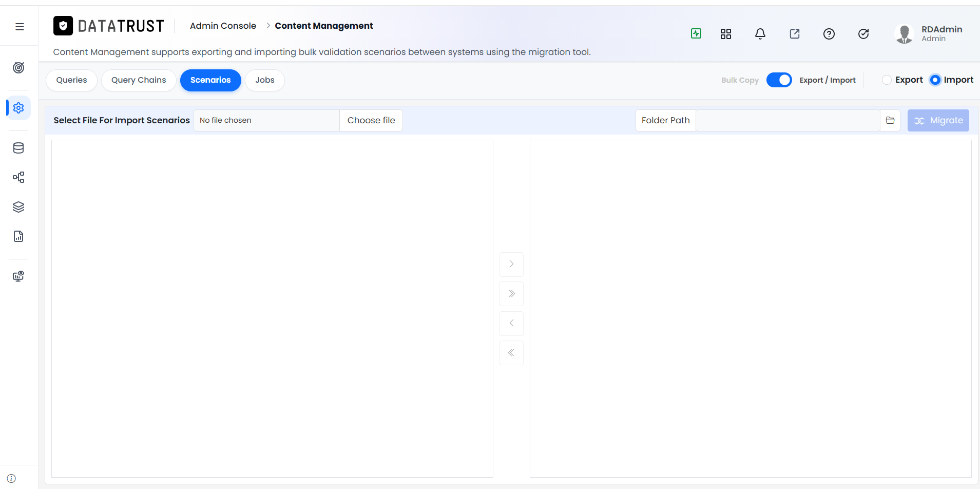Switch to the Jobs tab
Image resolution: width=980 pixels, height=489 pixels.
[x=265, y=80]
